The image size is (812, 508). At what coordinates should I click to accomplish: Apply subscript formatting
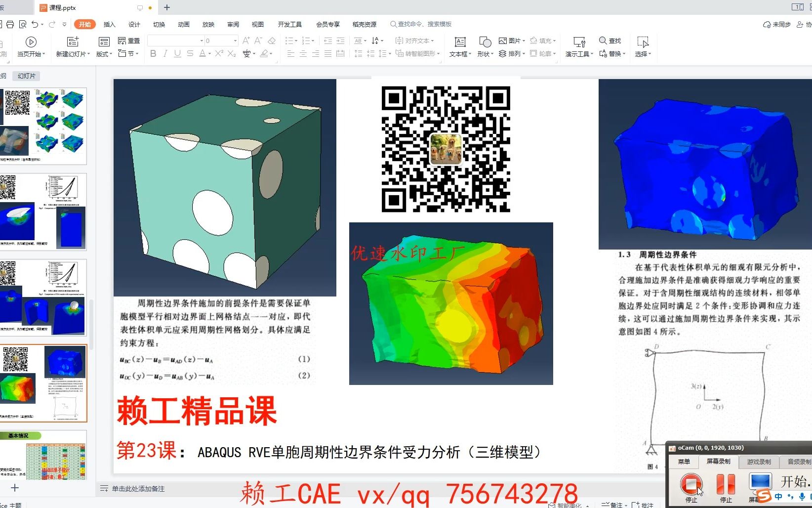pyautogui.click(x=232, y=53)
